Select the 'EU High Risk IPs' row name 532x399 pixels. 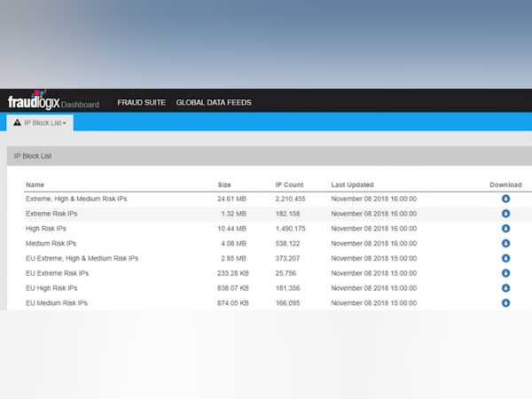pos(51,288)
